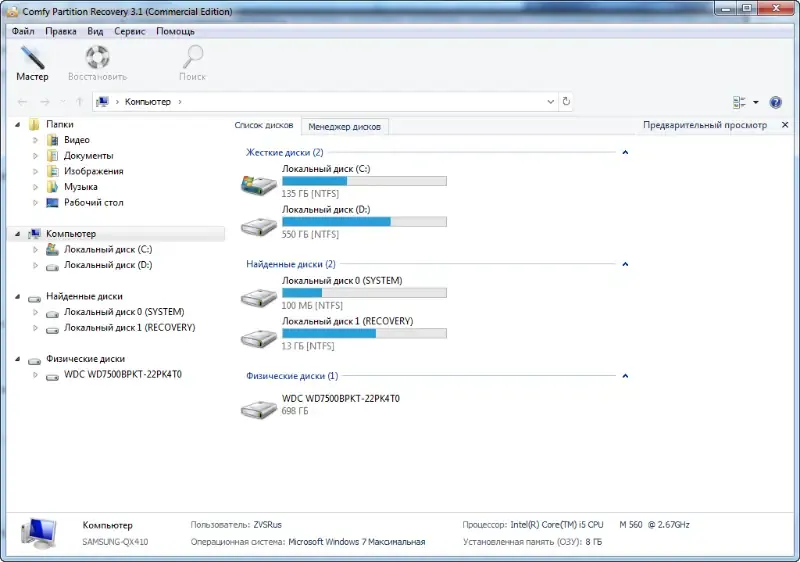
Task: Select Локальный диск (D:) drive icon in list
Action: (x=259, y=226)
